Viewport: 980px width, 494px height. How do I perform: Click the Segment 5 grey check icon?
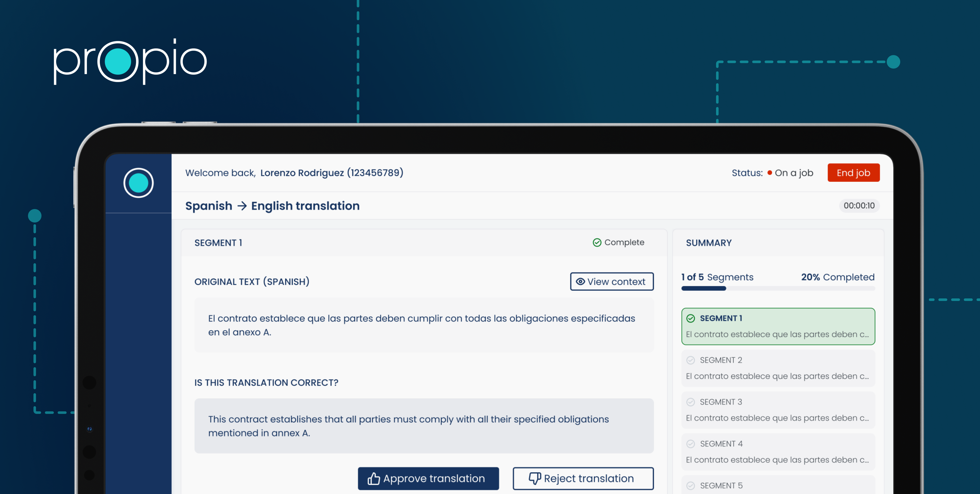click(x=691, y=486)
